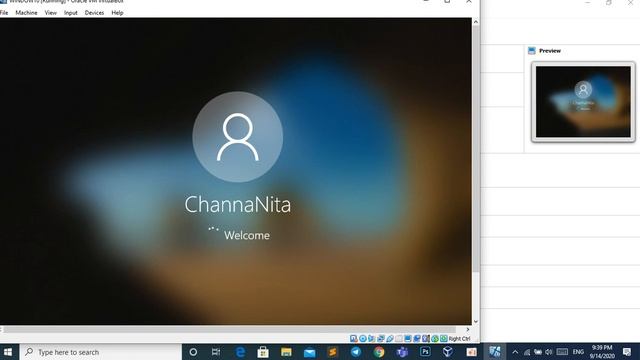Click the VM vertical scrollbar track
Image resolution: width=640 pixels, height=360 pixels.
coord(476,171)
